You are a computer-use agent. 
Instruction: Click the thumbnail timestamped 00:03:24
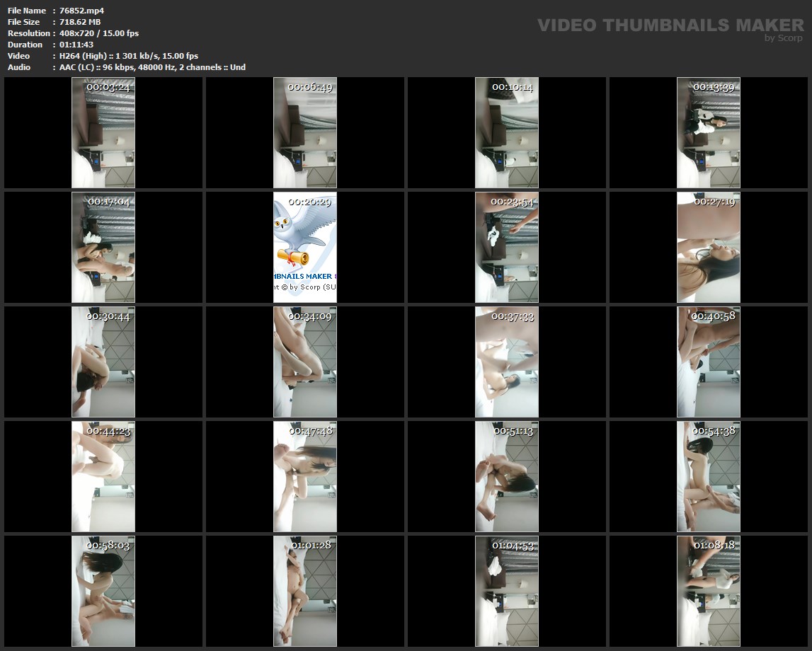tap(103, 133)
